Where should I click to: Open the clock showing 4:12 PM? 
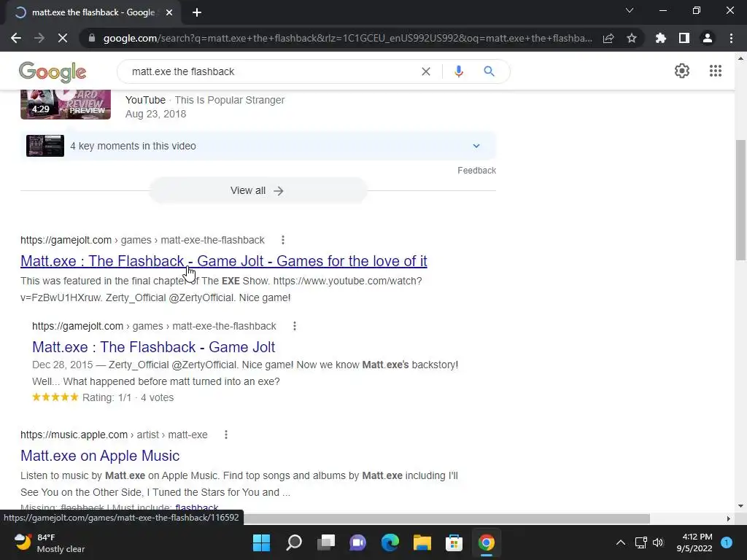pos(694,542)
